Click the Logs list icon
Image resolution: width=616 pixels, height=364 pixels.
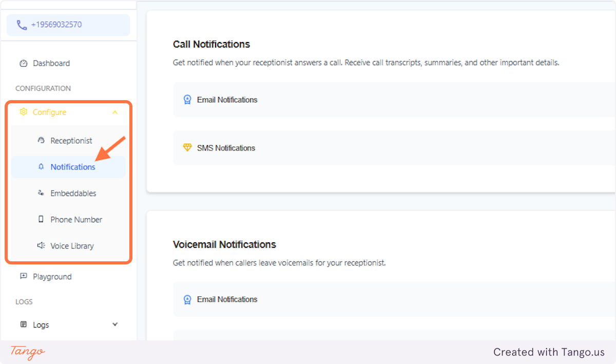23,324
